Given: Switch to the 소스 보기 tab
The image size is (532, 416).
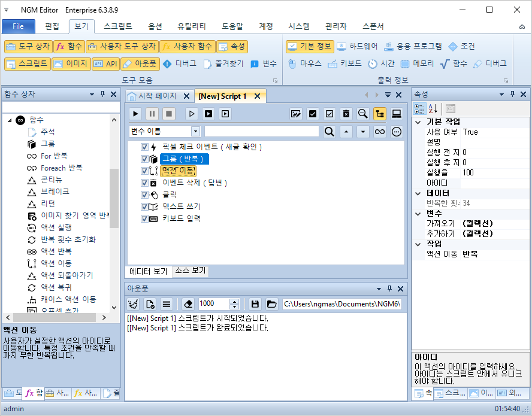Looking at the screenshot, I should [191, 270].
